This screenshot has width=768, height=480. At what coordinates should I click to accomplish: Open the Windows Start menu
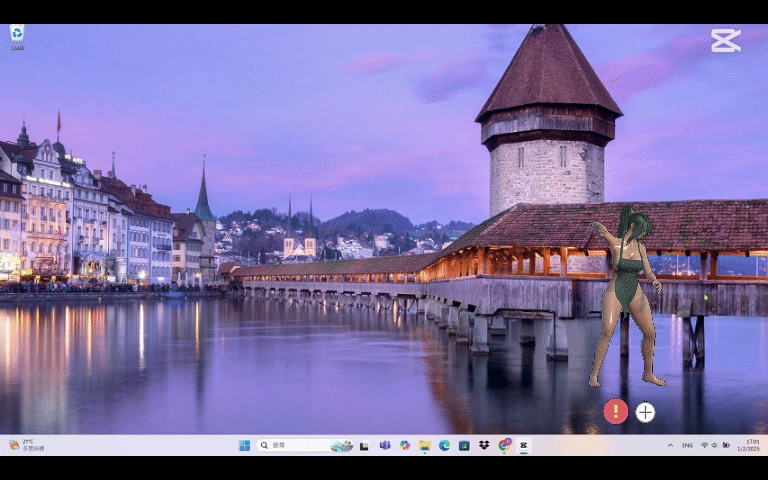click(244, 445)
